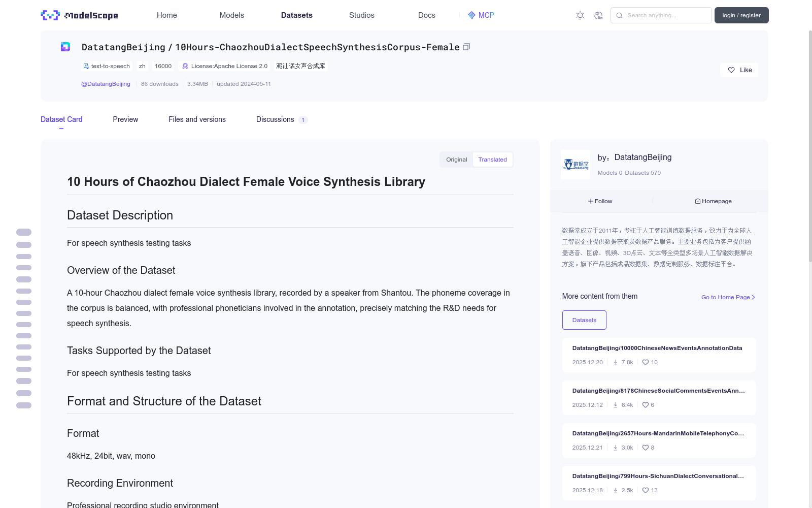Image resolution: width=812 pixels, height=508 pixels.
Task: Click the download icon on 2657Hours-MandarinMobileTelephony card
Action: pyautogui.click(x=616, y=448)
